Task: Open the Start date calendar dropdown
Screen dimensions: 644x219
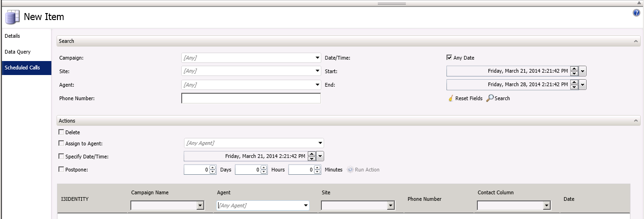Action: [582, 71]
